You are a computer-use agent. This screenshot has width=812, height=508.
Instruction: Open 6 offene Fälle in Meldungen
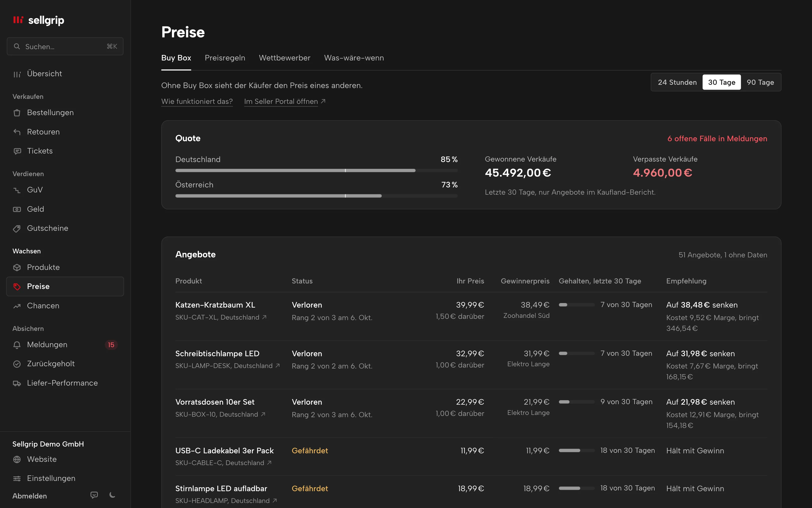click(717, 139)
